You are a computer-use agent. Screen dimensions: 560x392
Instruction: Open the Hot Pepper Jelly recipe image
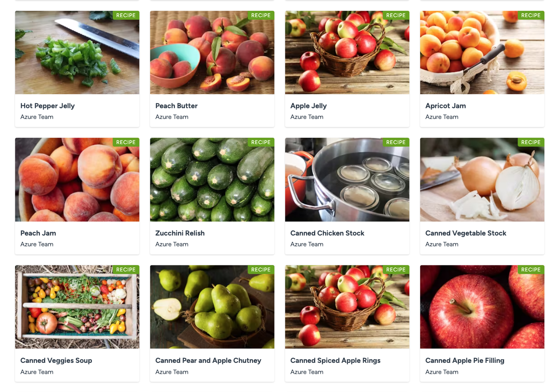77,53
